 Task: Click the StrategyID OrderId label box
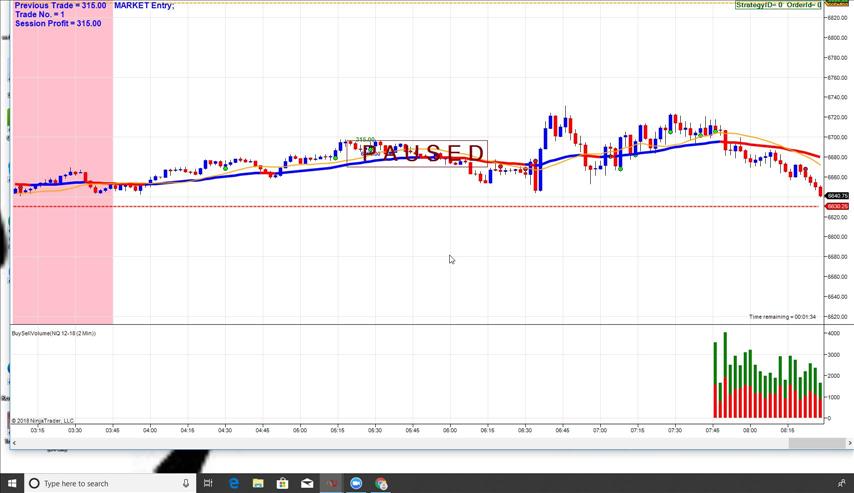tap(777, 5)
